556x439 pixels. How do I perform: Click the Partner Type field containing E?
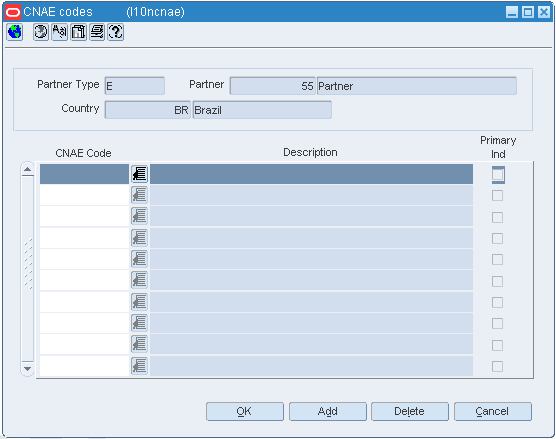[x=135, y=86]
